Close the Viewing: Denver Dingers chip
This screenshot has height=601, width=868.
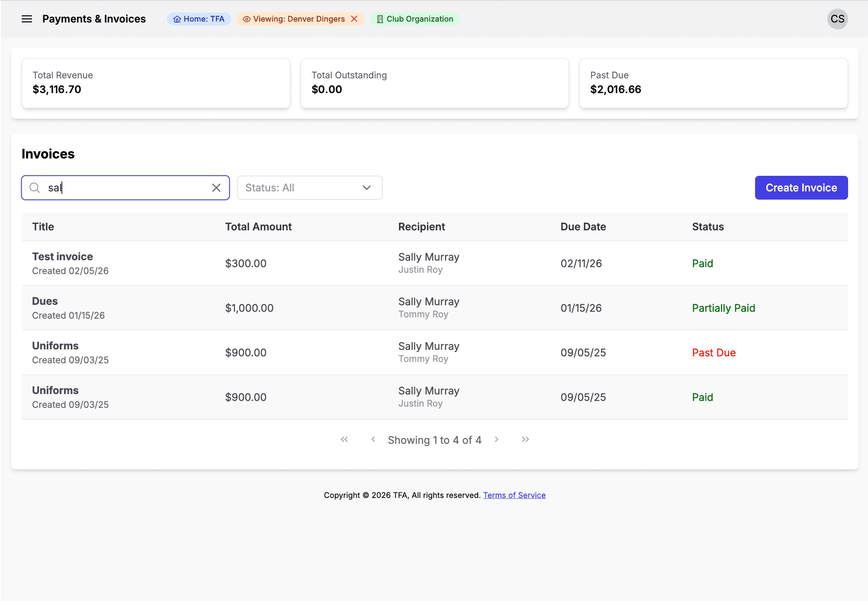[354, 19]
